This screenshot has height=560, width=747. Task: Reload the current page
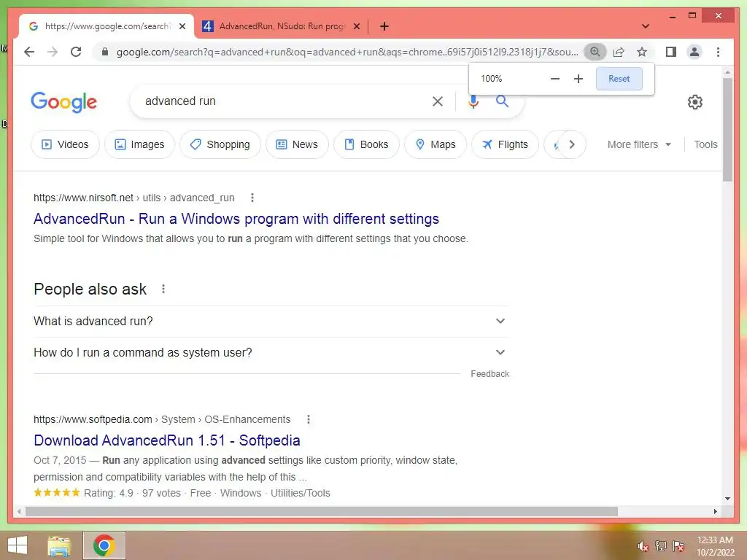[76, 52]
